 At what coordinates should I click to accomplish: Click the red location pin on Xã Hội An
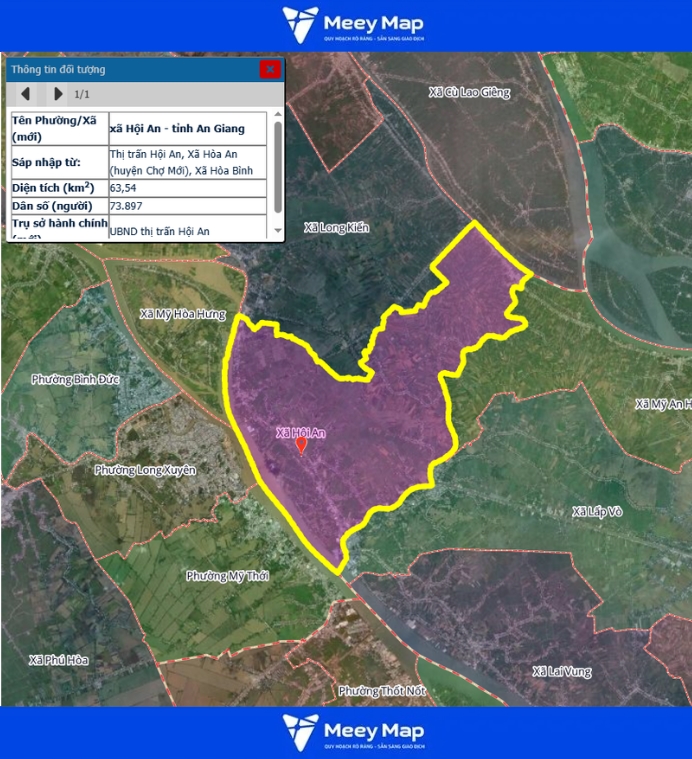pos(301,444)
